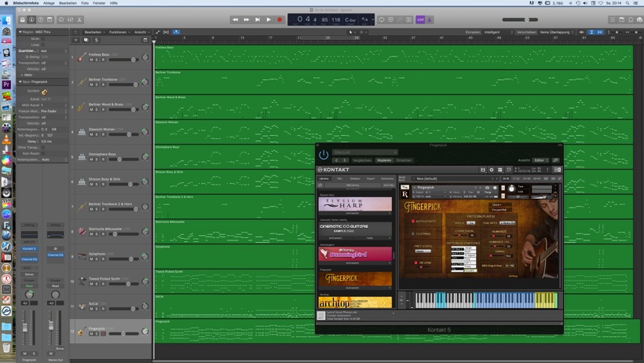The image size is (644, 363).
Task: Click the duplicate track button
Action: (x=86, y=40)
